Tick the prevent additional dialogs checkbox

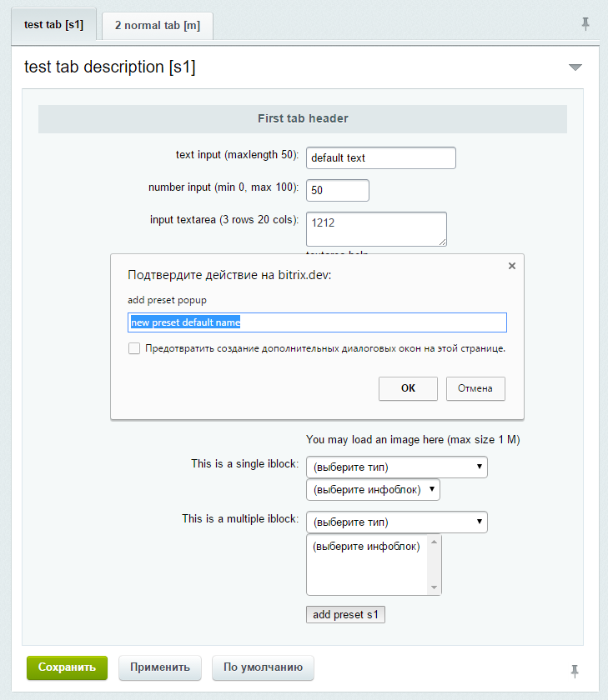[134, 348]
